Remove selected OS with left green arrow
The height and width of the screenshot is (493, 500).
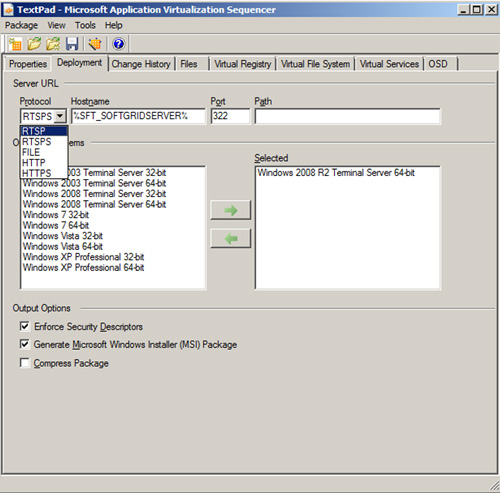click(x=231, y=238)
